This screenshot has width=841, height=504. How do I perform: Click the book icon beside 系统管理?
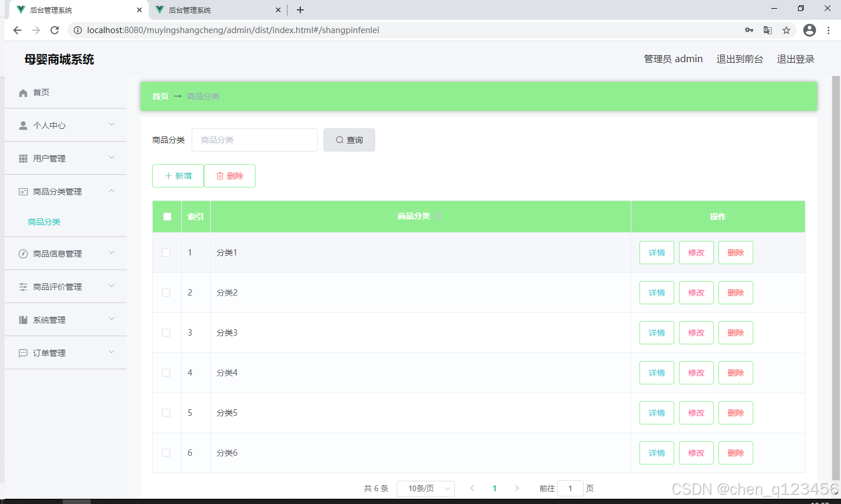[23, 320]
